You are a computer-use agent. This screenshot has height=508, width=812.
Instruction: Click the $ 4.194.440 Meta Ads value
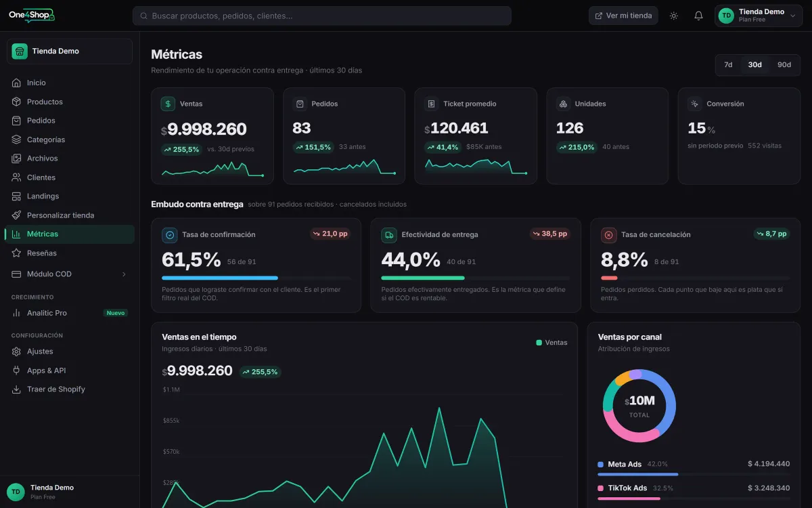[769, 464]
